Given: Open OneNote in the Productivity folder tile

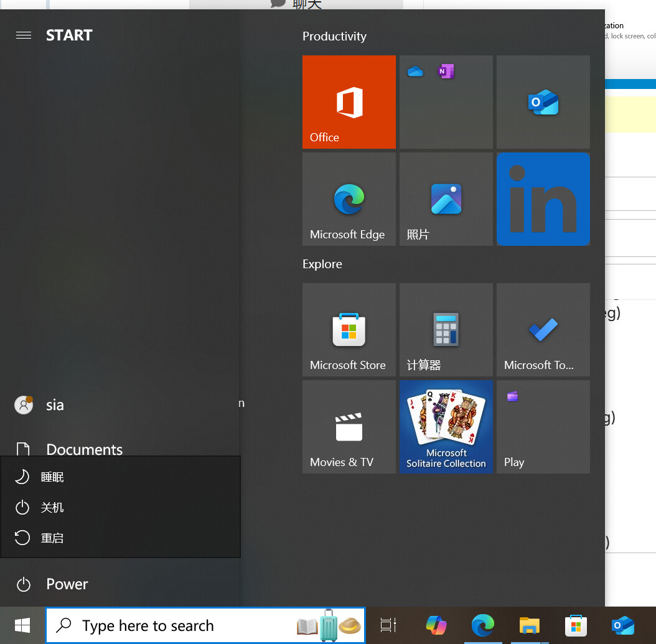Looking at the screenshot, I should click(446, 72).
